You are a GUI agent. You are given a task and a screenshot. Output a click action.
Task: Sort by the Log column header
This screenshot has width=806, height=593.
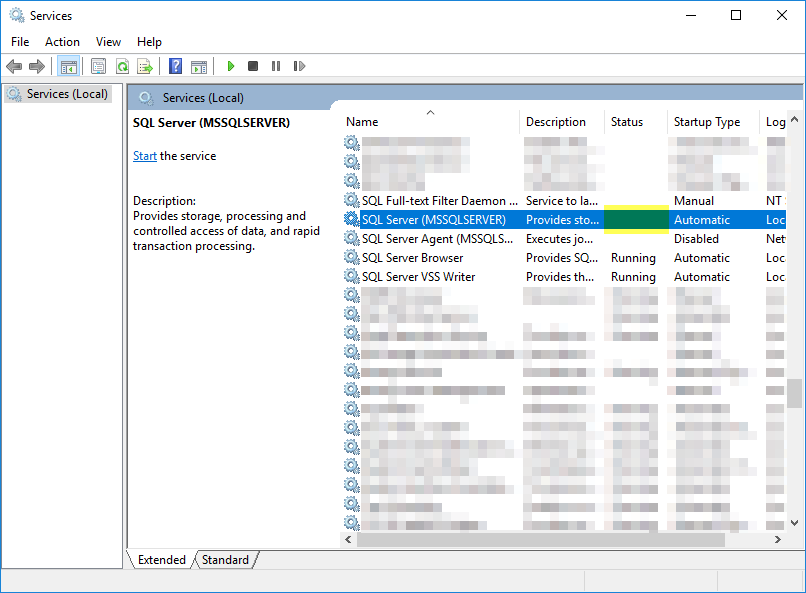(x=774, y=122)
